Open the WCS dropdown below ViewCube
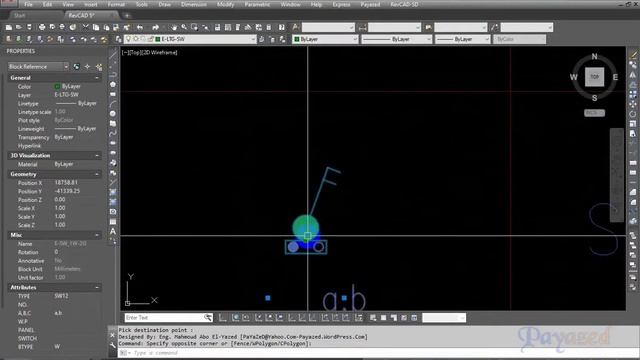640x360 pixels. (594, 113)
